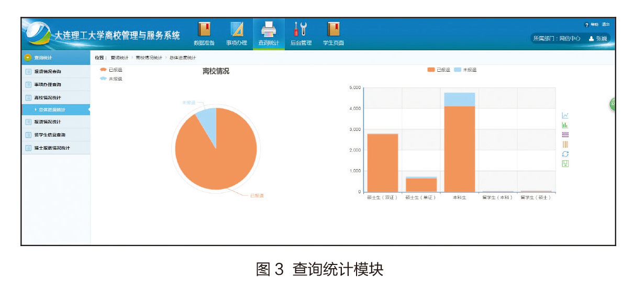Click the chart stack mode icon
This screenshot has height=288, width=644.
pos(565,135)
